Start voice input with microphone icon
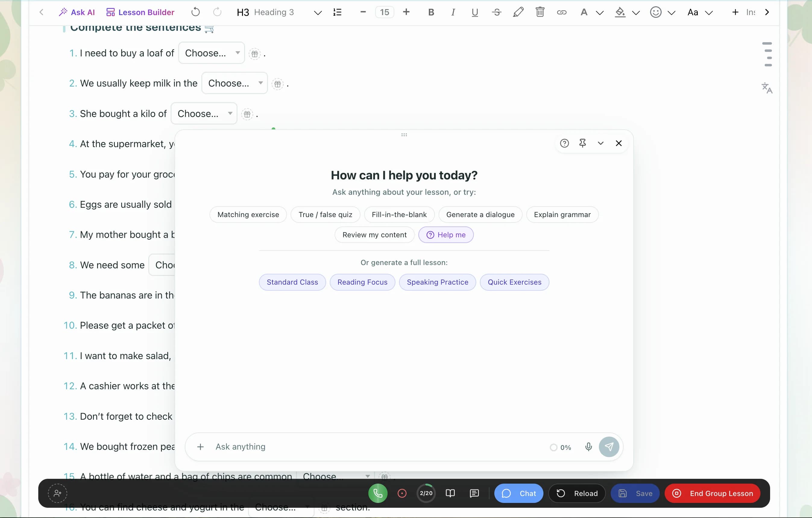 (x=588, y=447)
